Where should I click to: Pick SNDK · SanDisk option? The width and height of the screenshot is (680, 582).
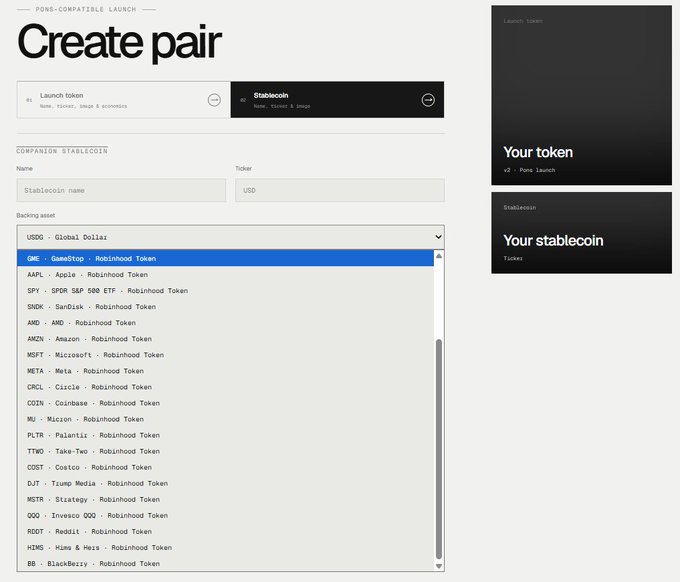pos(226,307)
